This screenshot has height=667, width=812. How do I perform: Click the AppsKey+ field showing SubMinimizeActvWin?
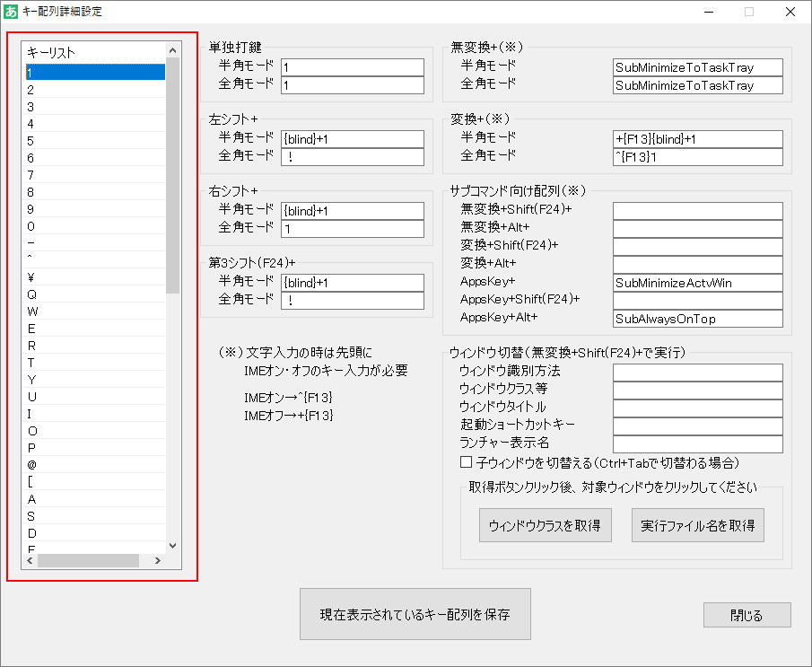pos(698,282)
